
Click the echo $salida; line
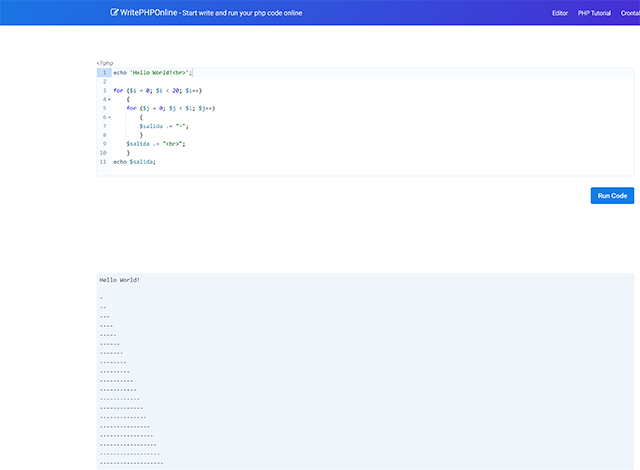(x=135, y=161)
